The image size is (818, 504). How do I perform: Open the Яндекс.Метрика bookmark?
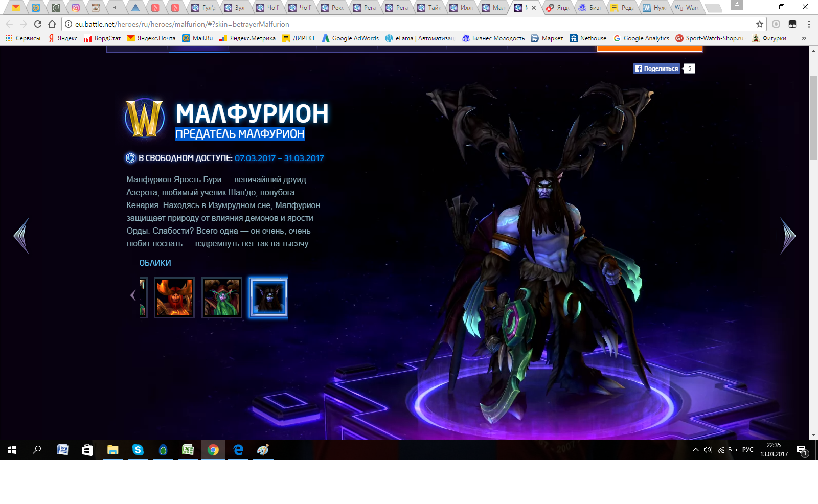coord(247,38)
